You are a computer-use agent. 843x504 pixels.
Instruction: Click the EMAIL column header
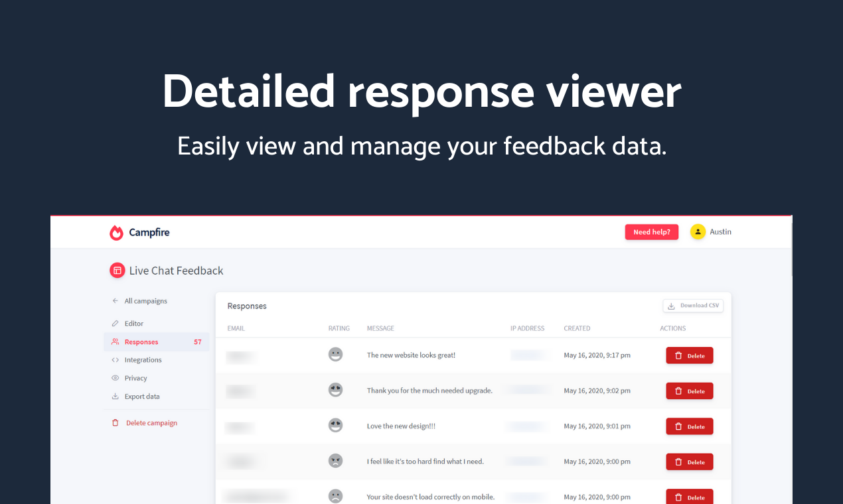click(236, 328)
